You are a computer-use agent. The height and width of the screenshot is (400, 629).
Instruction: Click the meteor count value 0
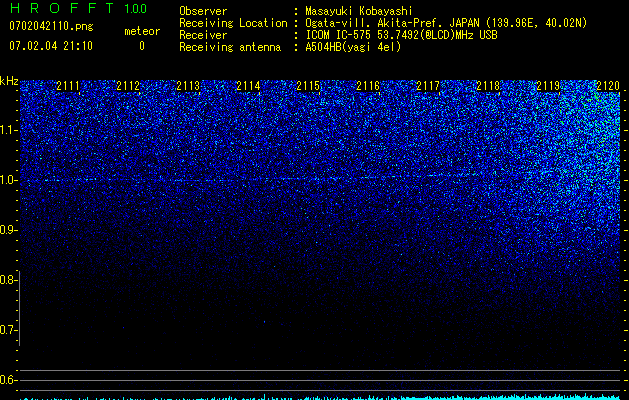click(x=142, y=46)
